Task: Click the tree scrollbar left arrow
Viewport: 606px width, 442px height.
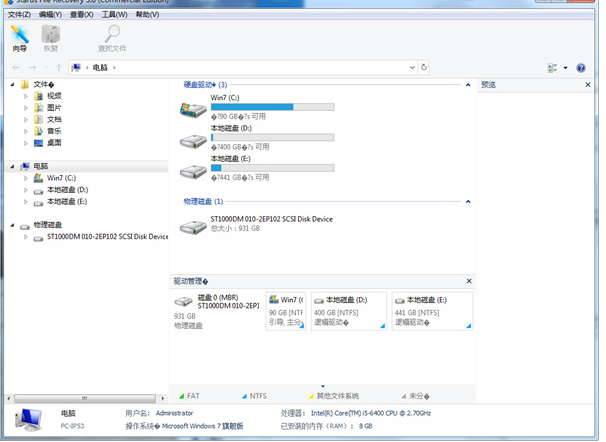Action: click(x=9, y=398)
